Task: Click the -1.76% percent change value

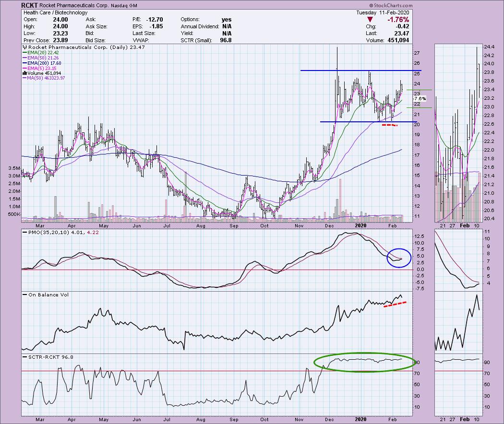Action: [x=398, y=20]
